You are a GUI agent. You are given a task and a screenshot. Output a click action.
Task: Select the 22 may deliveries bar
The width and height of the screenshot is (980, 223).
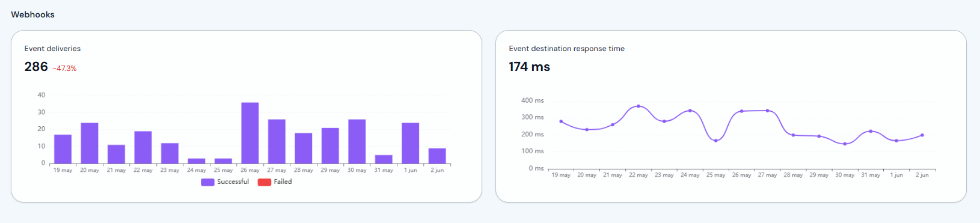(x=143, y=147)
